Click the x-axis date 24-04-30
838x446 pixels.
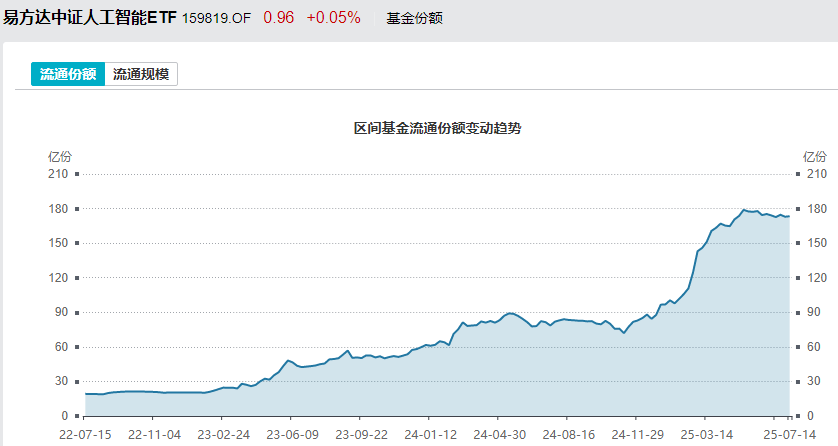coord(499,435)
